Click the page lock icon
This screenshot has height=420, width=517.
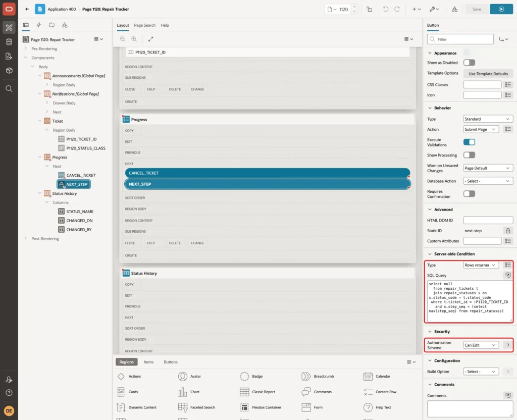pos(369,9)
